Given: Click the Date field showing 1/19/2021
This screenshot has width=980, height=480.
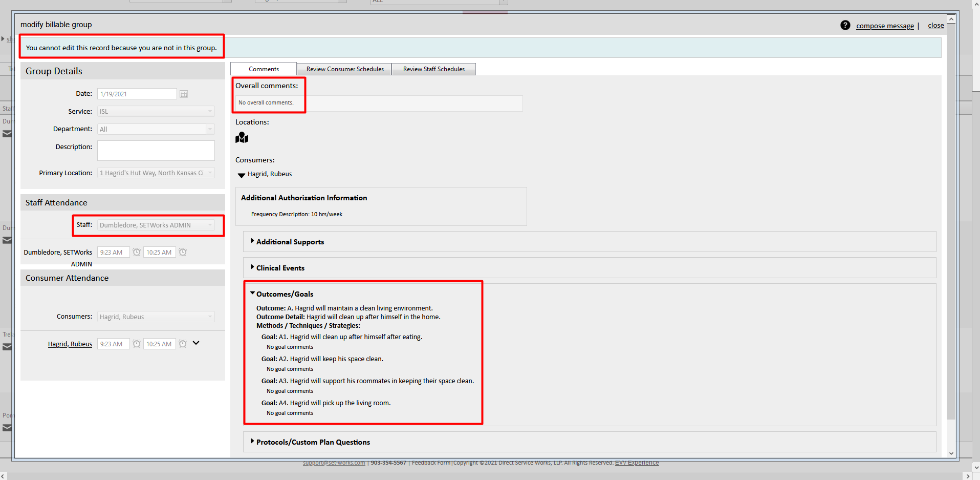Looking at the screenshot, I should (x=137, y=94).
